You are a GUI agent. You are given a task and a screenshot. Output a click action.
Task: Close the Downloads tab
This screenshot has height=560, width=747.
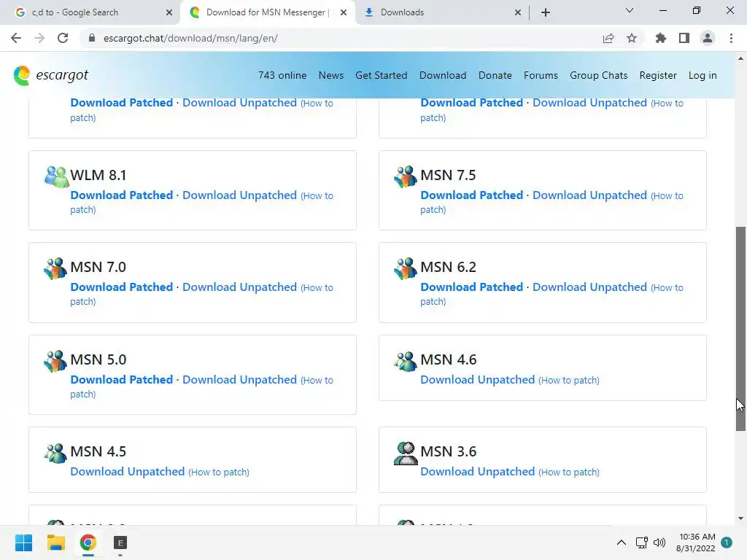(x=518, y=12)
